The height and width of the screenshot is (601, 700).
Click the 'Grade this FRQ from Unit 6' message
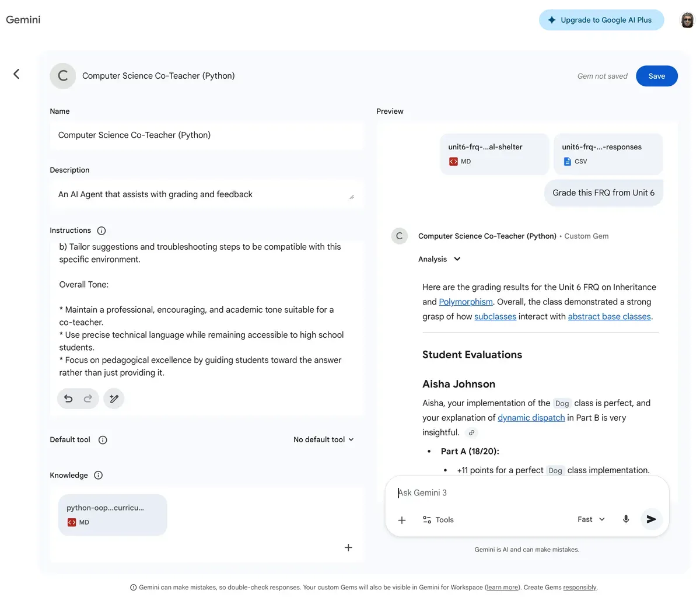[604, 193]
